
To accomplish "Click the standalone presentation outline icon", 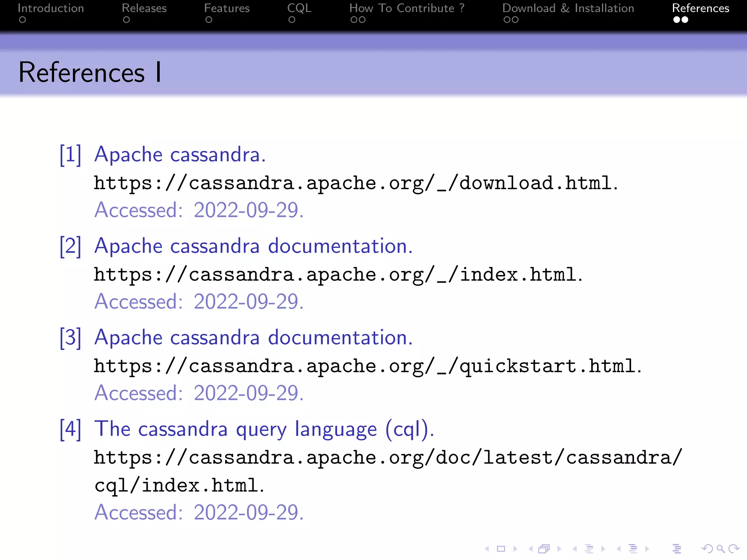I will coord(677,549).
